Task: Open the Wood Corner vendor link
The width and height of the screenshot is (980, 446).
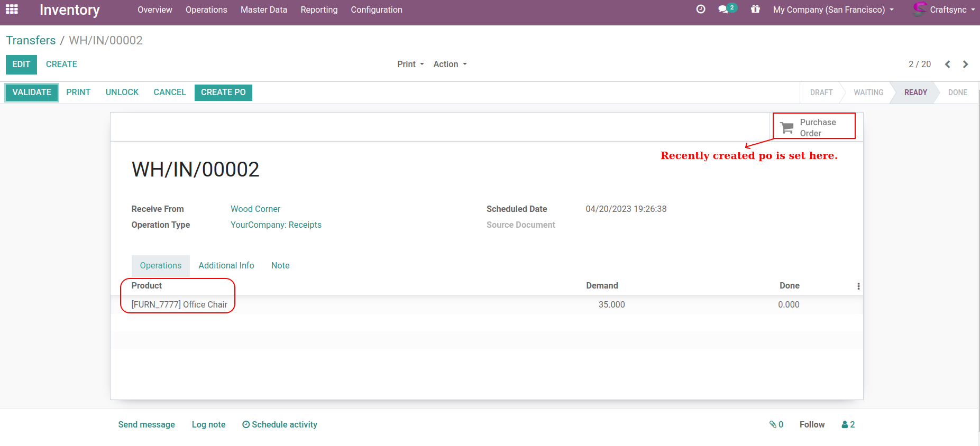Action: click(x=255, y=209)
